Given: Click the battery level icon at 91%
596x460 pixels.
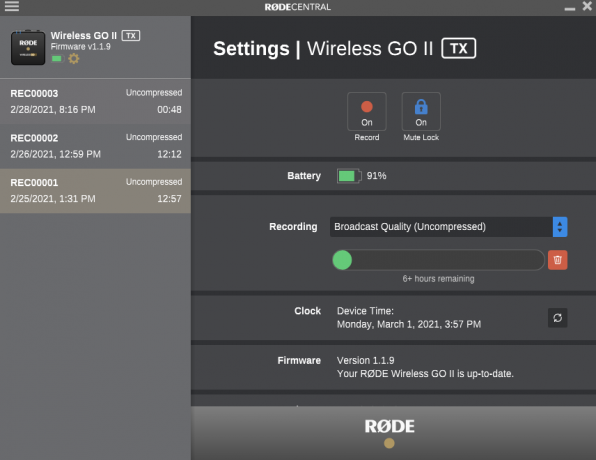Looking at the screenshot, I should point(349,176).
